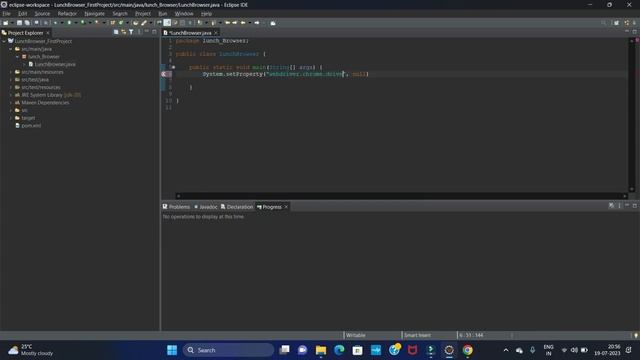Switch to the Problems tab
Image resolution: width=640 pixels, height=360 pixels.
(176, 207)
